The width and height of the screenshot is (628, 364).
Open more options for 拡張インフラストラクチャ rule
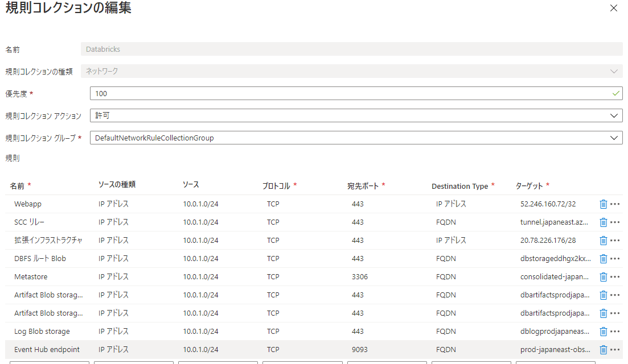(x=615, y=241)
